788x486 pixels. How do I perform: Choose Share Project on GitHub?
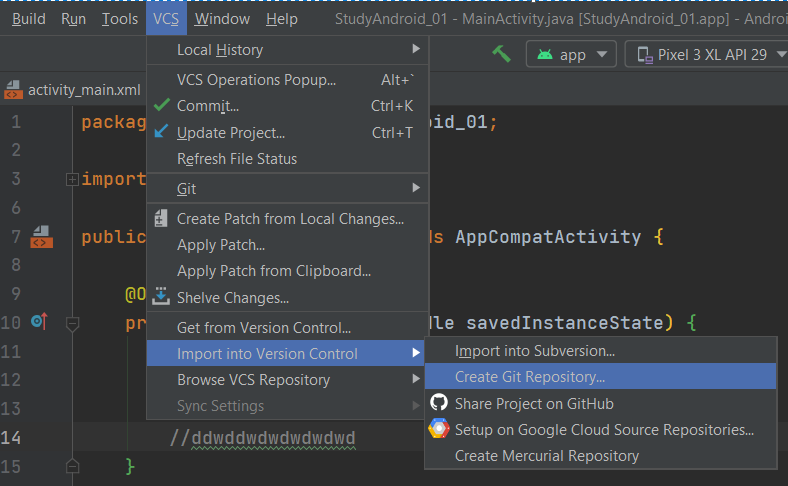tap(601, 404)
